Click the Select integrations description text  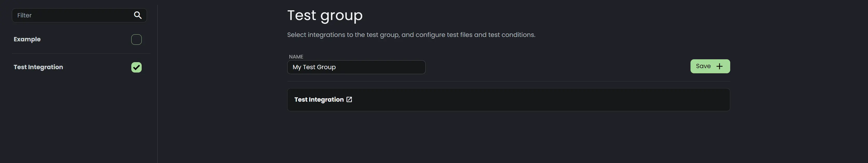(x=411, y=35)
